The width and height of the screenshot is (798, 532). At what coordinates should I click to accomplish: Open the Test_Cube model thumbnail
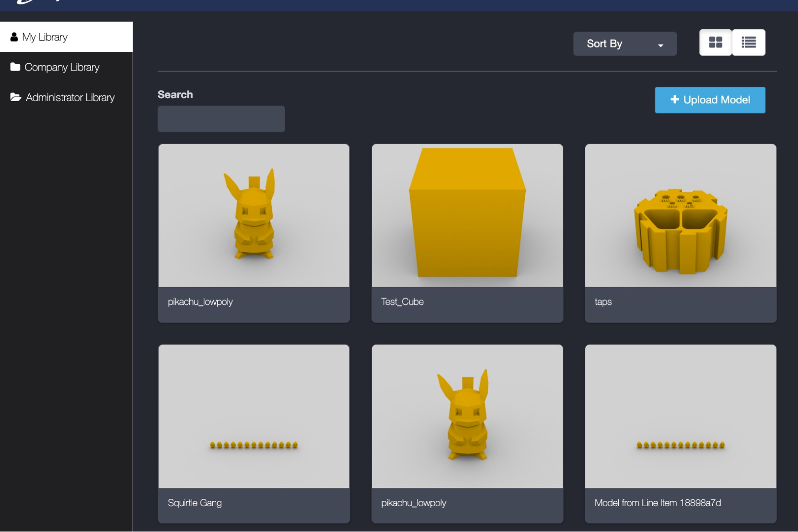[x=467, y=216]
